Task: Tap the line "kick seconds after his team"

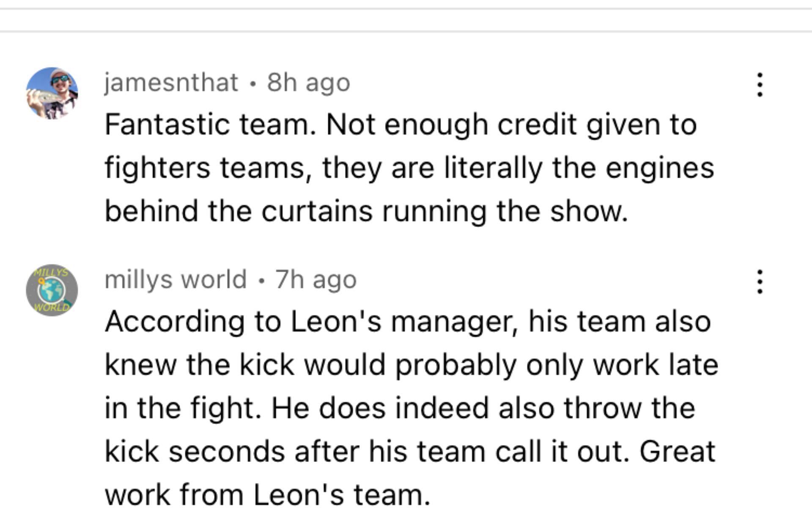Action: [409, 451]
